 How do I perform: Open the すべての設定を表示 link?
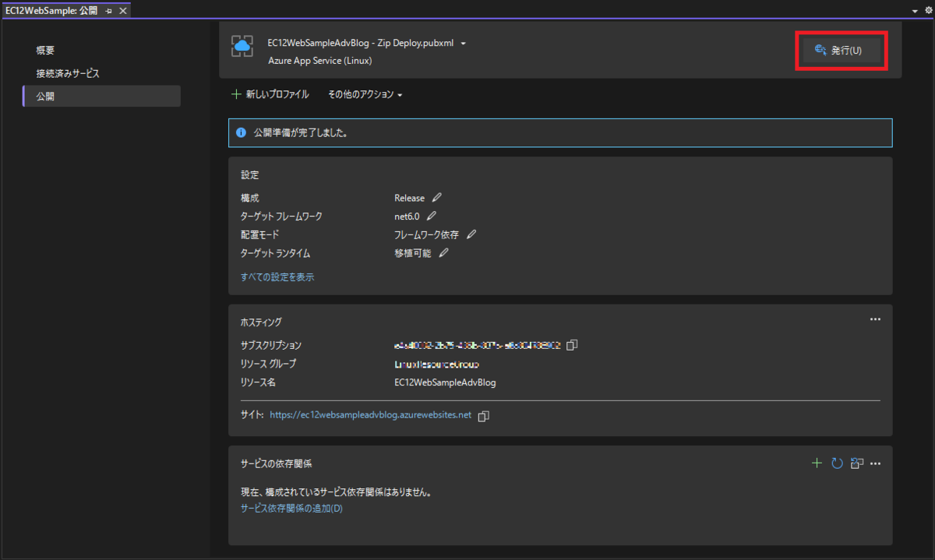[x=277, y=276]
